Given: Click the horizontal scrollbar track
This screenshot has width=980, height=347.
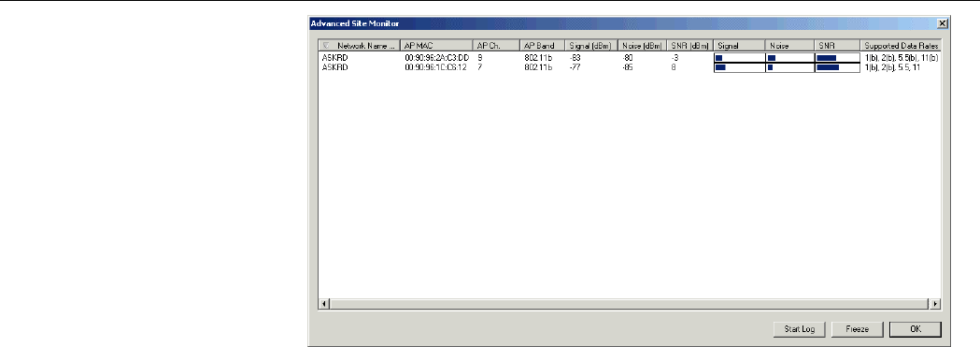Looking at the screenshot, I should (x=630, y=304).
